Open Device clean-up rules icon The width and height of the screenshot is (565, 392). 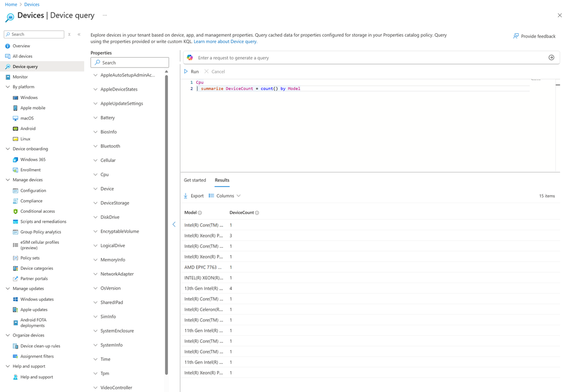[x=15, y=346]
